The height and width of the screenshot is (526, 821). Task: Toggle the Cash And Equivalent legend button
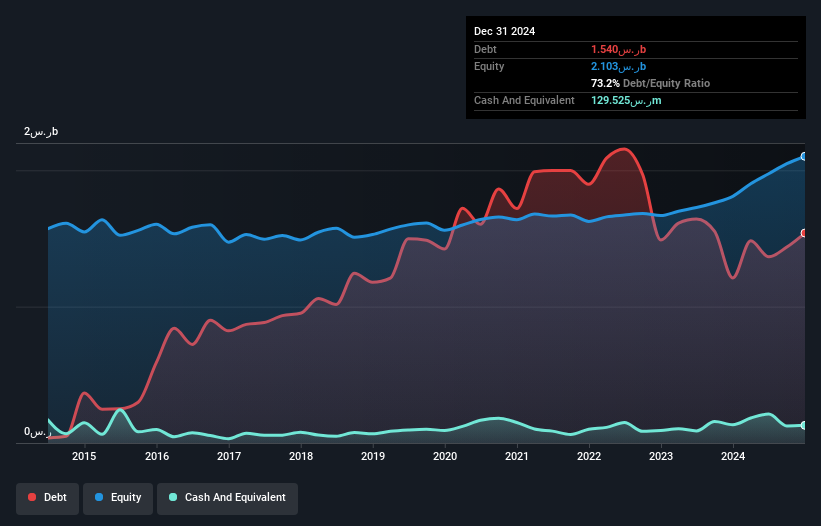point(227,498)
